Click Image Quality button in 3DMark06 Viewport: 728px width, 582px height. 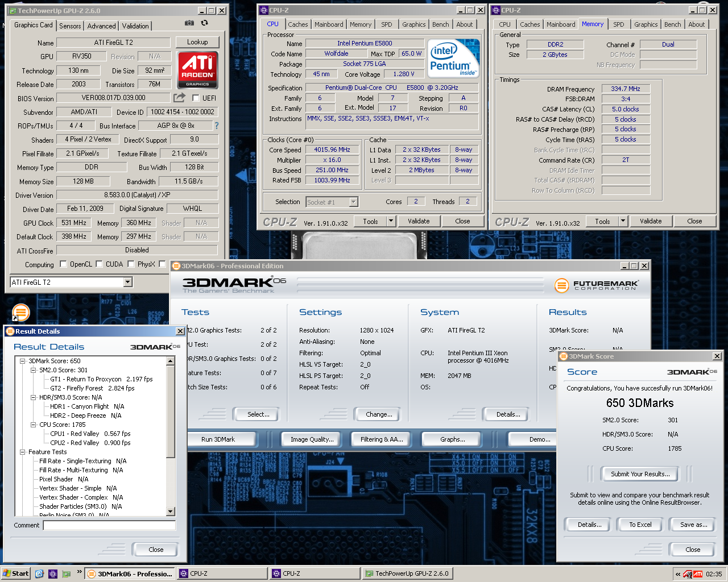coord(312,439)
